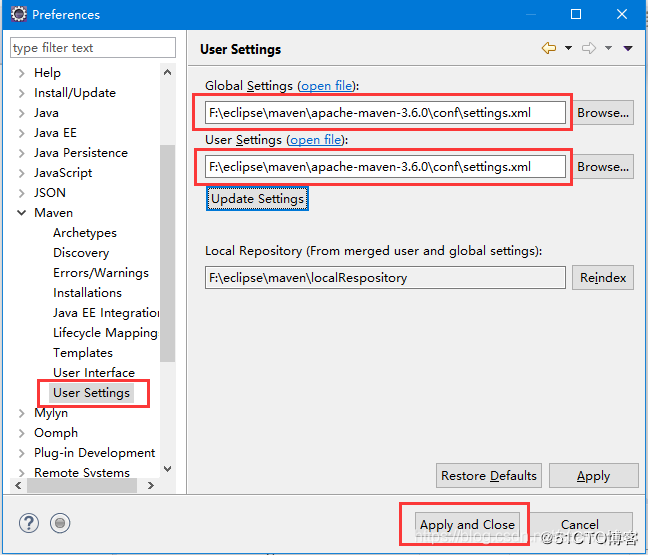Screen dimensions: 648x555
Task: Browse for User Settings file
Action: tap(603, 167)
